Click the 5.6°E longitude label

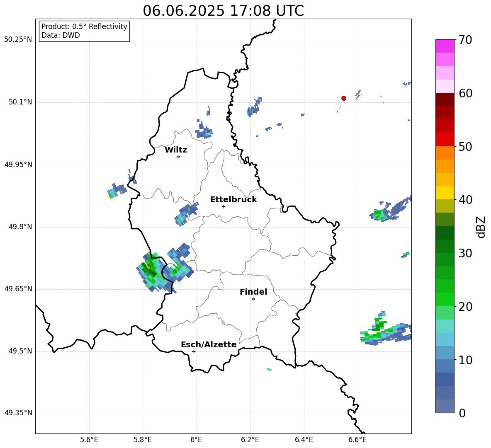[x=89, y=440]
